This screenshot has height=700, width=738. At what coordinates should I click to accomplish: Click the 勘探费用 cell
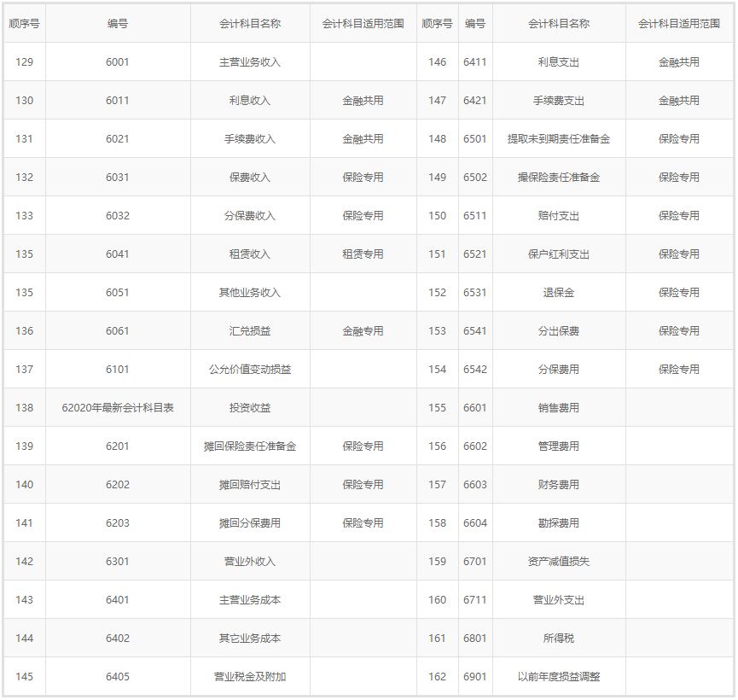559,523
